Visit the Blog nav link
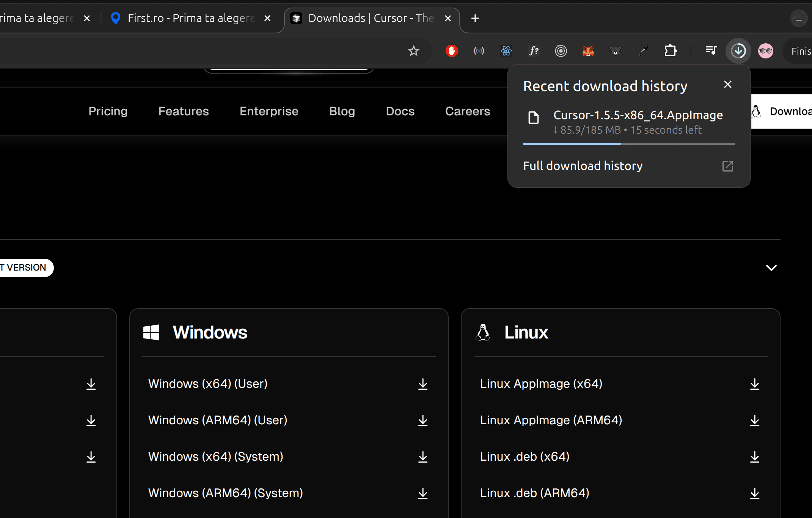The height and width of the screenshot is (518, 812). [x=342, y=111]
